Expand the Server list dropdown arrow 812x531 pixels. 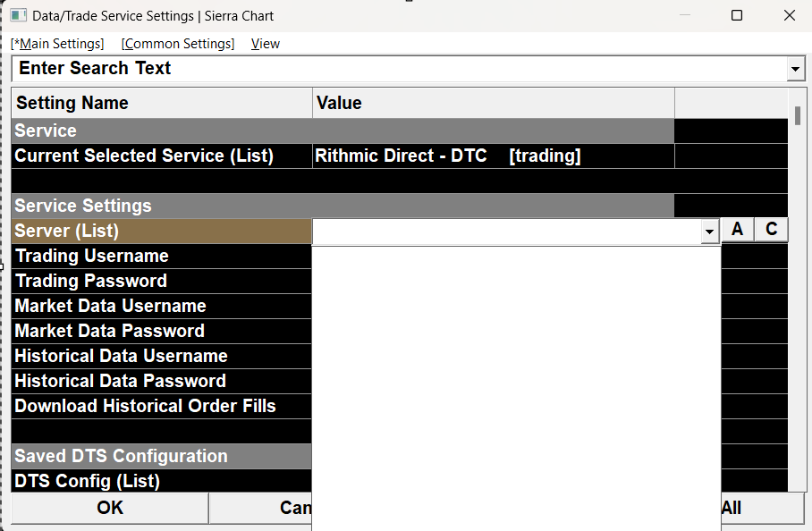710,232
